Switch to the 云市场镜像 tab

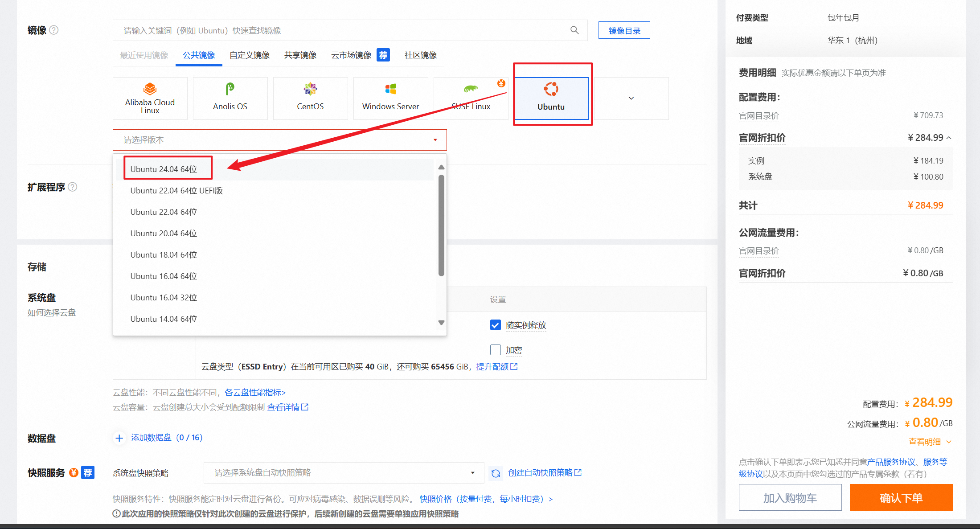click(x=351, y=55)
